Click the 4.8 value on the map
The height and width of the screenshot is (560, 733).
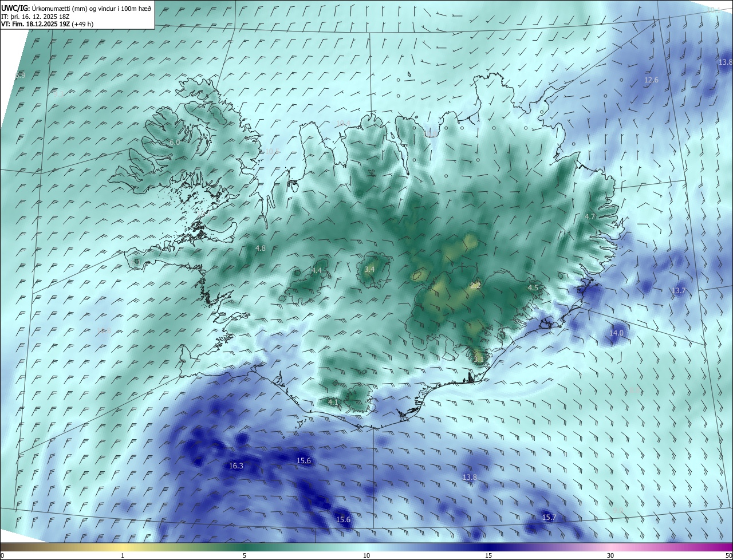261,249
